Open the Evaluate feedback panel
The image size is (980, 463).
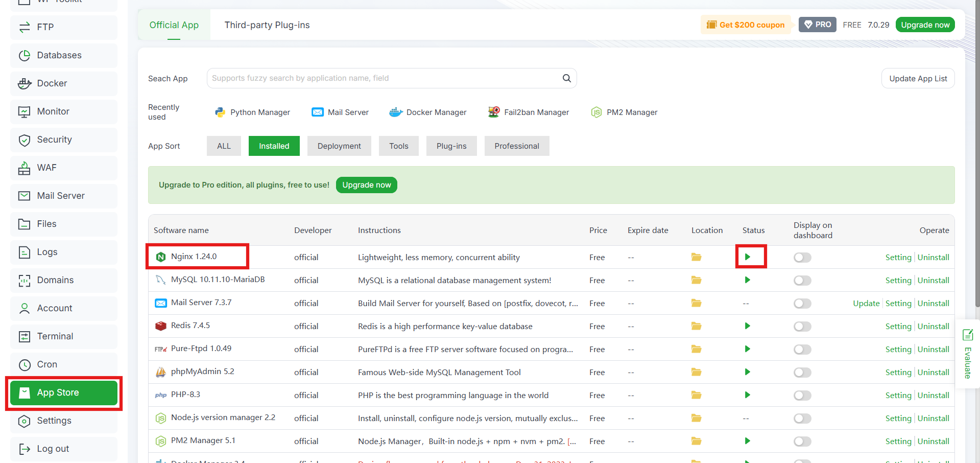(x=967, y=354)
